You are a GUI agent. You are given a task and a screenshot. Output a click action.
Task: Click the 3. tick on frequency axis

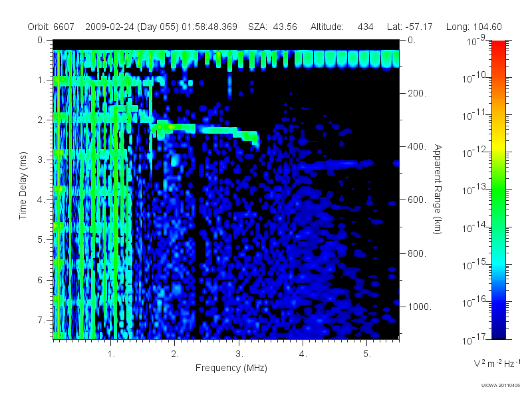pyautogui.click(x=239, y=354)
